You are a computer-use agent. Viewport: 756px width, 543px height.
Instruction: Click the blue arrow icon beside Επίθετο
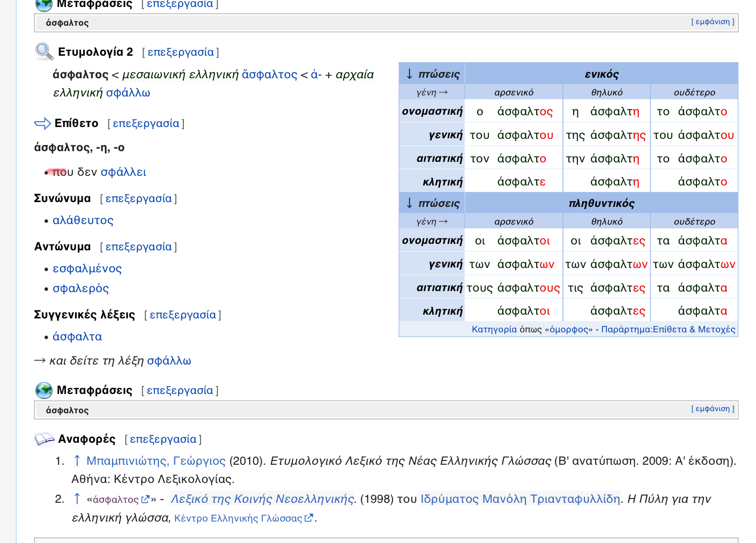[42, 124]
